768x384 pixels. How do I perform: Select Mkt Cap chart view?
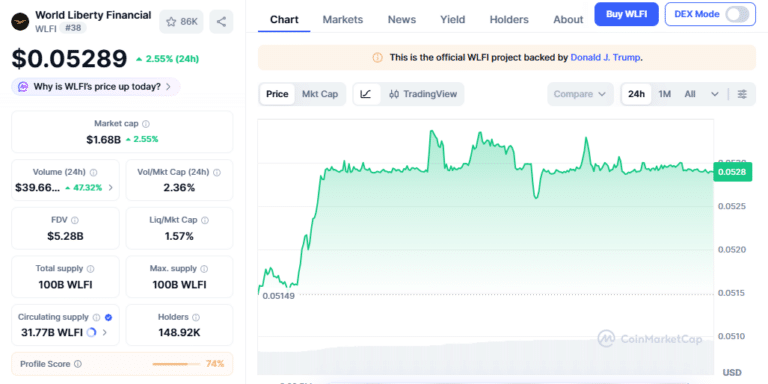(320, 94)
